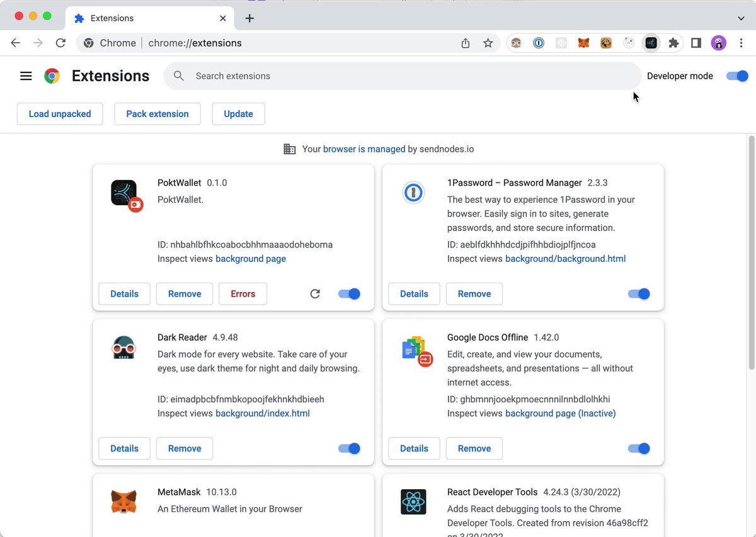Open the 1Password toolbar extension icon

point(539,43)
